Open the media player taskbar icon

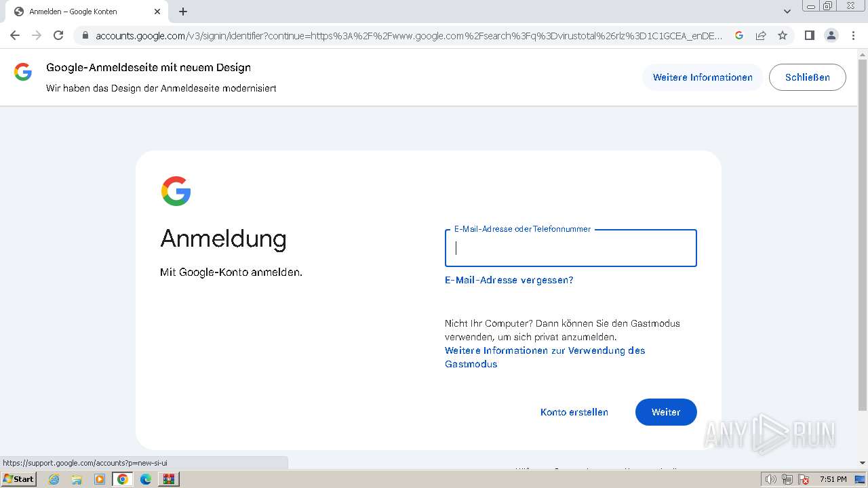pos(100,479)
